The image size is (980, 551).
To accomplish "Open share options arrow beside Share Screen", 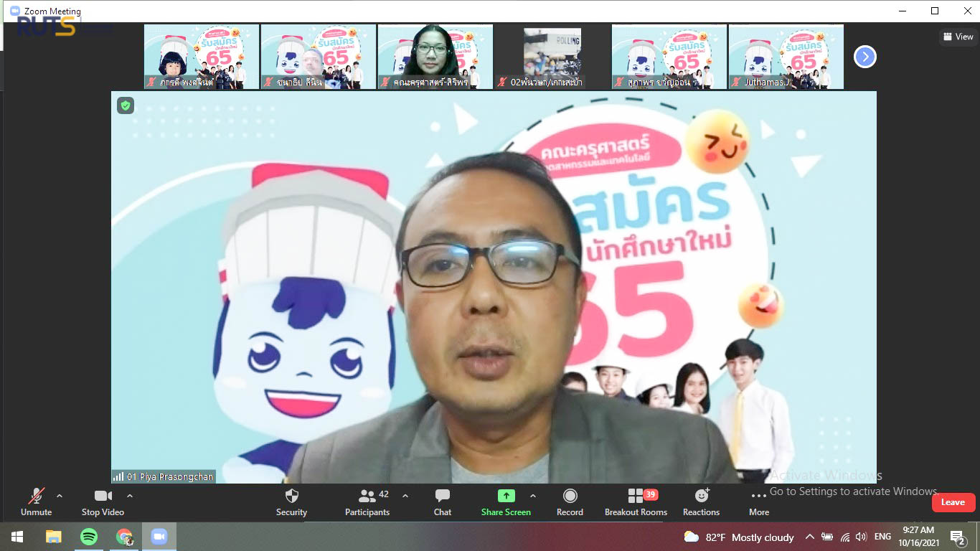I will coord(533,496).
